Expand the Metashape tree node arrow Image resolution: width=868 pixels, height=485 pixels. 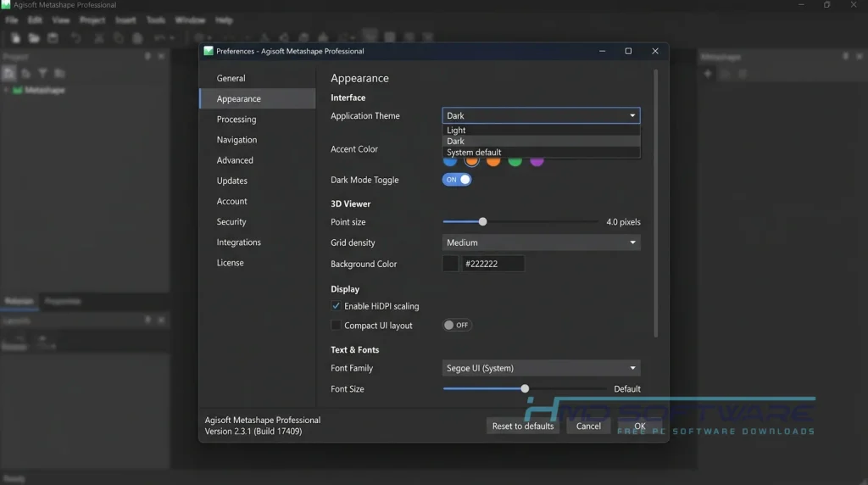click(x=6, y=90)
